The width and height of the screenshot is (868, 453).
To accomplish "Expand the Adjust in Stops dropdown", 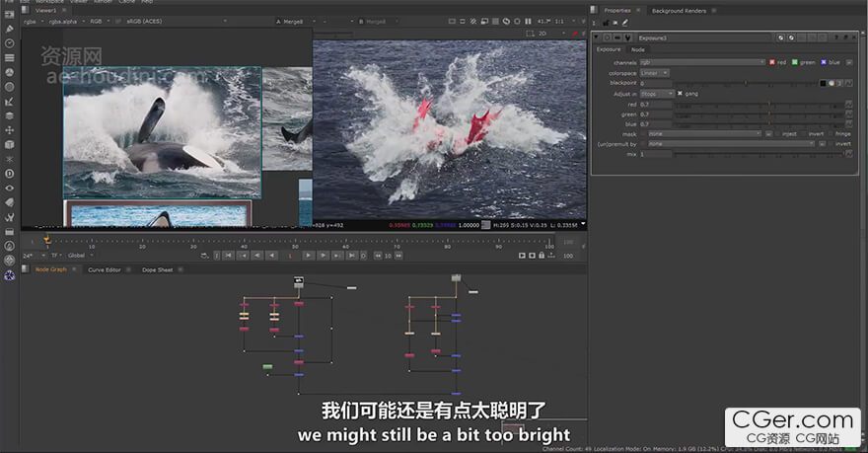I will (655, 93).
